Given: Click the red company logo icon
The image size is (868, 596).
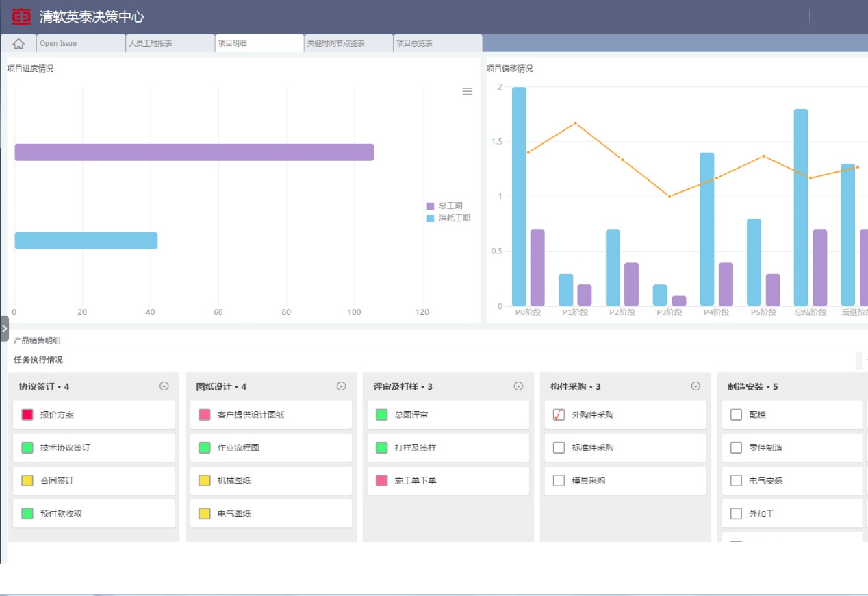Looking at the screenshot, I should 22,16.
